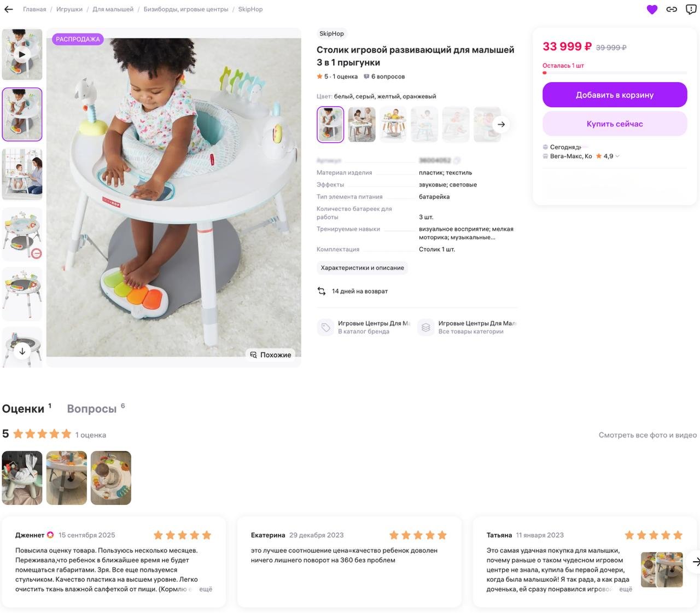Open similar items via Похожие button
The image size is (700, 616).
click(271, 355)
